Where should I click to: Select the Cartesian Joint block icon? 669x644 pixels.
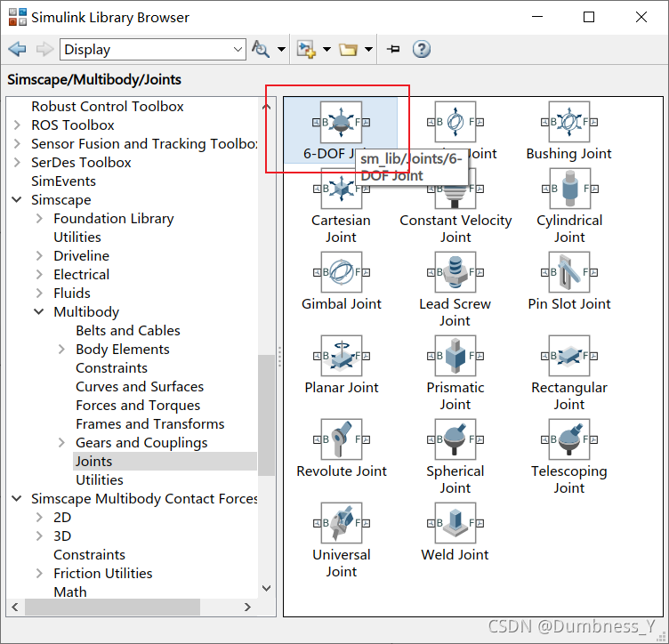(341, 189)
